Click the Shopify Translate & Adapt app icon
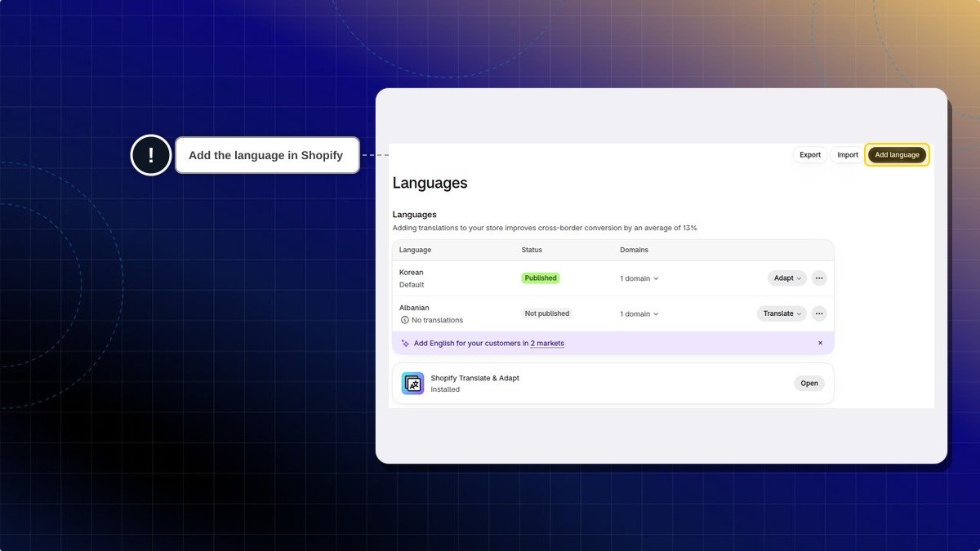This screenshot has width=980, height=551. [413, 384]
